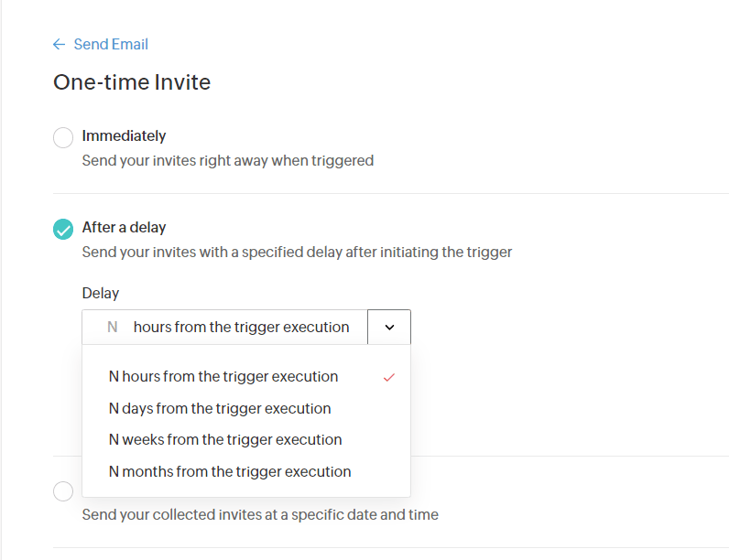Click the One-time Invite heading
729x560 pixels.
point(132,82)
